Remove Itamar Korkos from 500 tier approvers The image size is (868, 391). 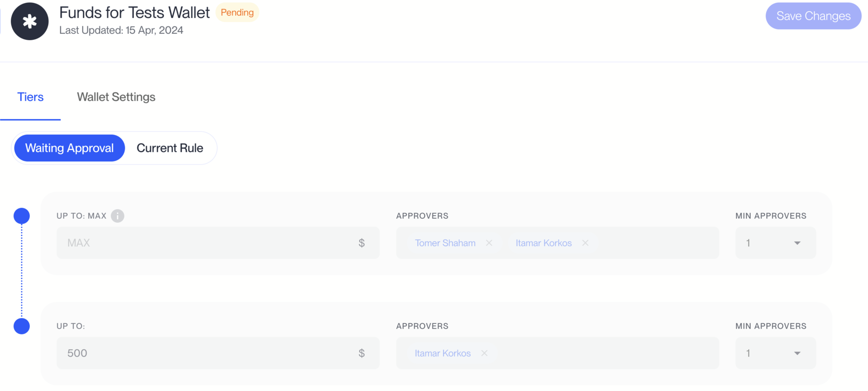pos(484,353)
